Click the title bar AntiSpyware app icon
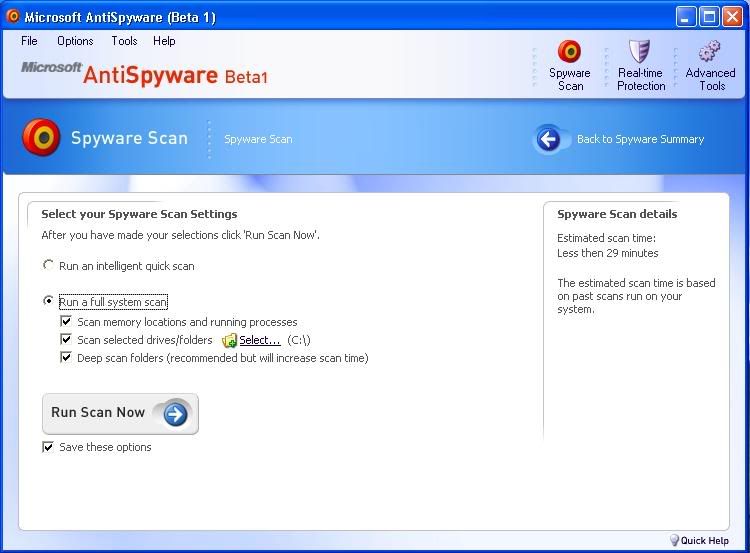Image resolution: width=750 pixels, height=553 pixels. [12, 17]
